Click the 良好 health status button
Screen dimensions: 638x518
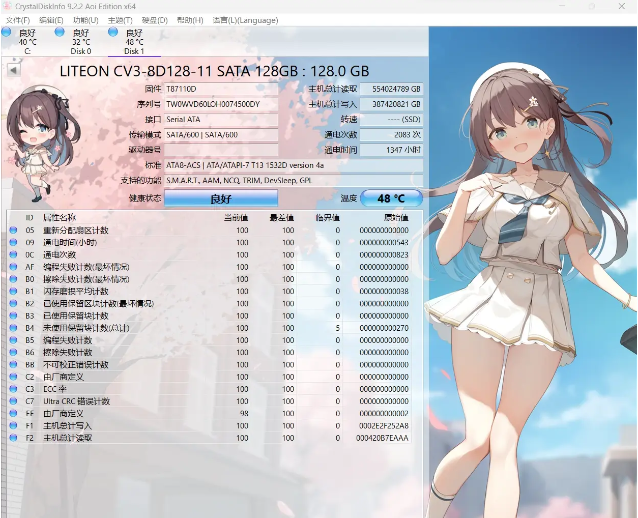pyautogui.click(x=221, y=198)
